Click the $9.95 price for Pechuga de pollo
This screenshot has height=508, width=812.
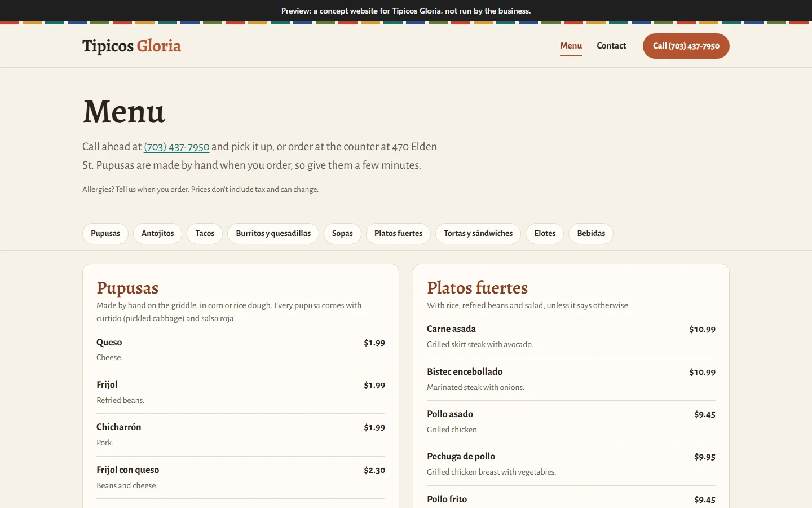[705, 457]
